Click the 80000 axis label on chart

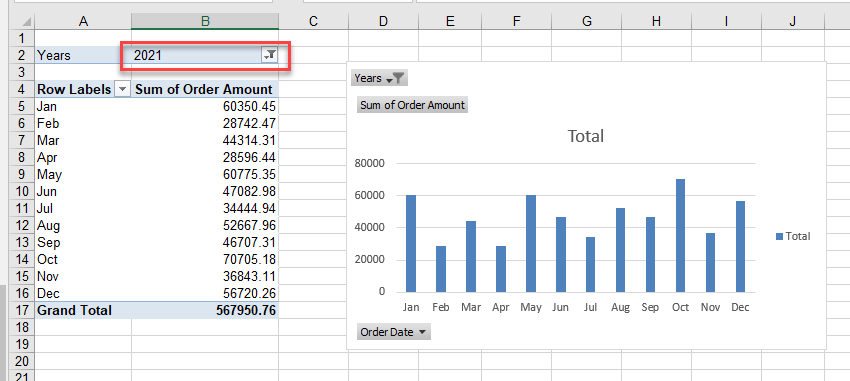click(370, 163)
